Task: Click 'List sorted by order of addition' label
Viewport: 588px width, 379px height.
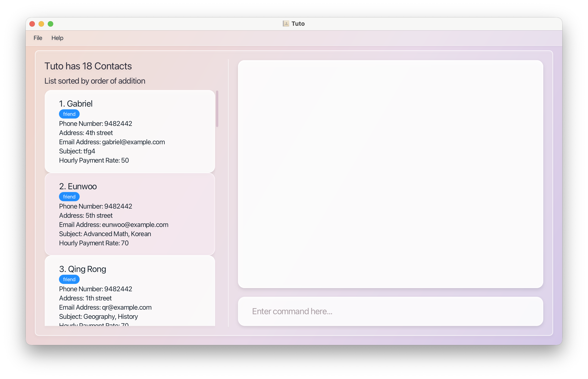Action: [95, 81]
